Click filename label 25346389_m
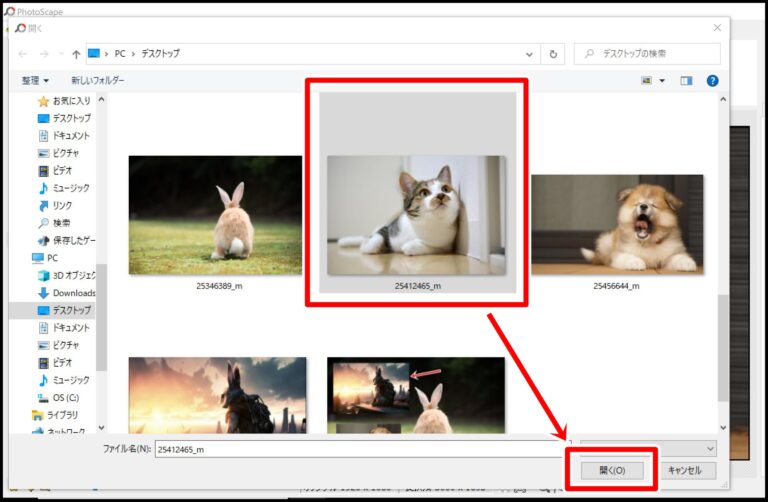768x502 pixels. 219,286
